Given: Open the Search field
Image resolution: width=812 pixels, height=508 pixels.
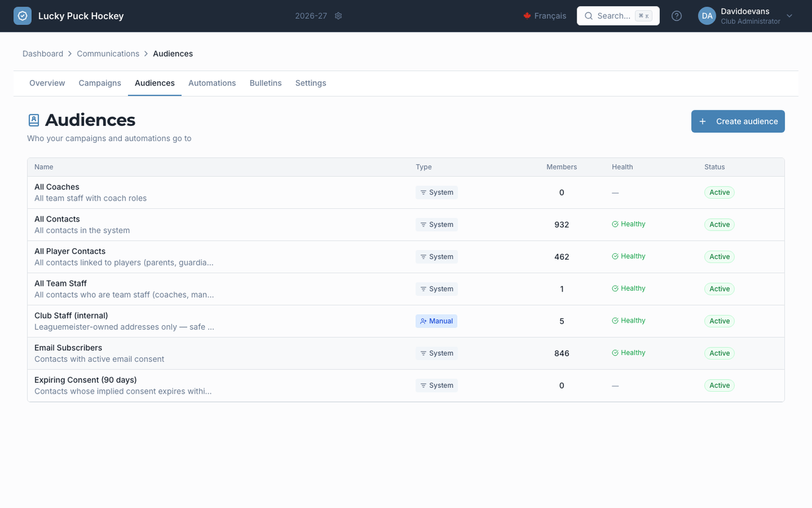Looking at the screenshot, I should click(618, 16).
